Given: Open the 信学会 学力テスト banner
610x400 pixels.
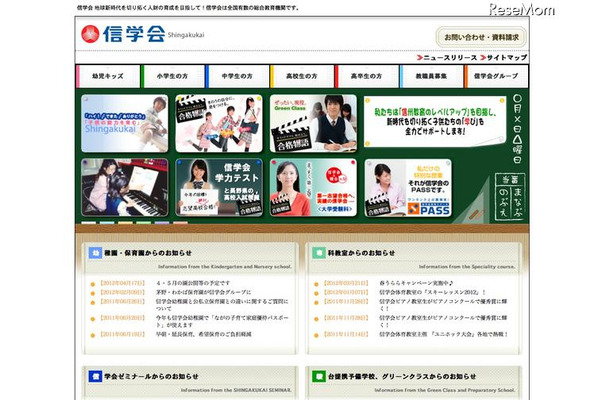Looking at the screenshot, I should pyautogui.click(x=219, y=187).
